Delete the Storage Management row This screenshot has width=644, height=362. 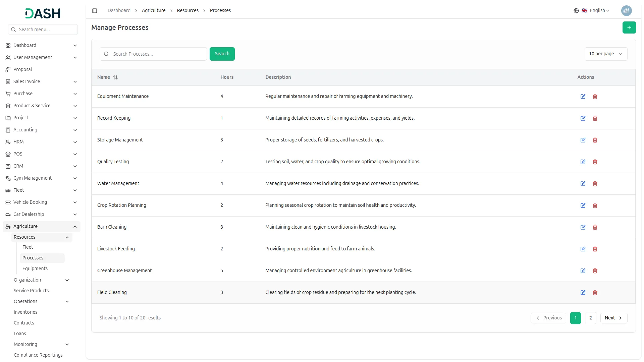(x=595, y=140)
